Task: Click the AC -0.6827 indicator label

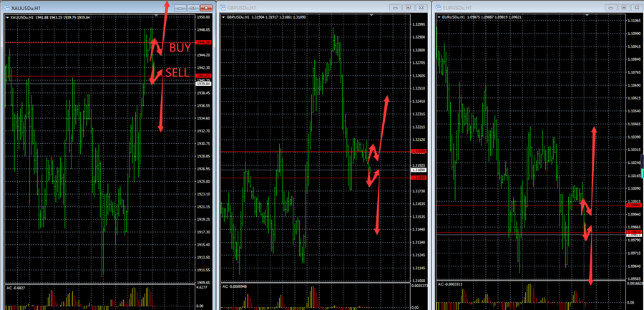Action: 17,288
